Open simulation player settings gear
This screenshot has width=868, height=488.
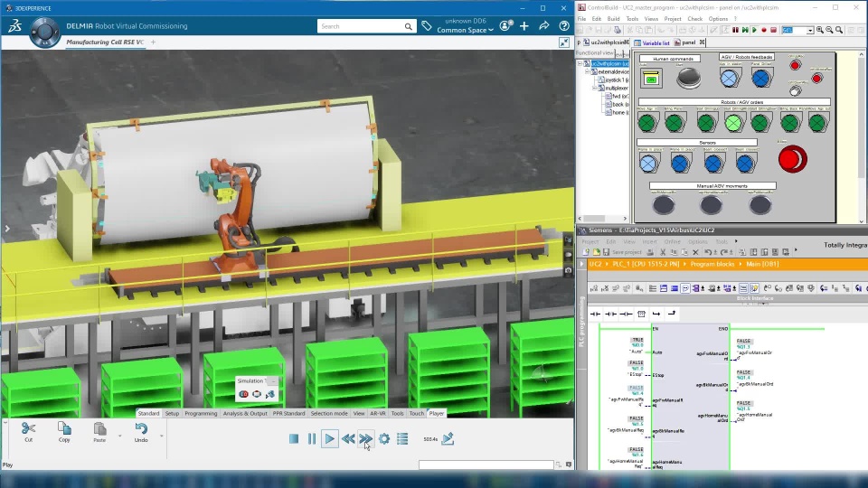click(384, 439)
